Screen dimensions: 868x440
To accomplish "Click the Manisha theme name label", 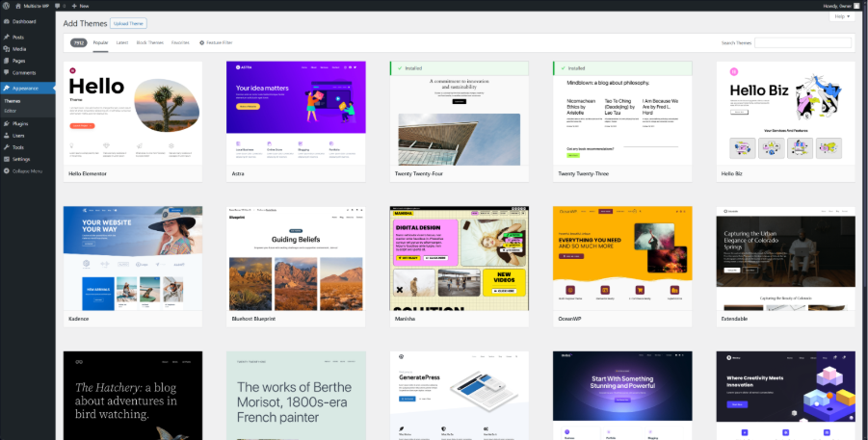I will pyautogui.click(x=406, y=319).
